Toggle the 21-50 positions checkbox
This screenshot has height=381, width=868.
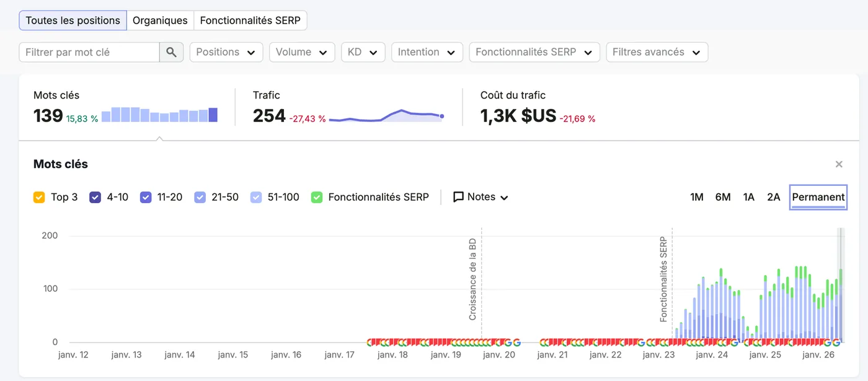click(200, 197)
